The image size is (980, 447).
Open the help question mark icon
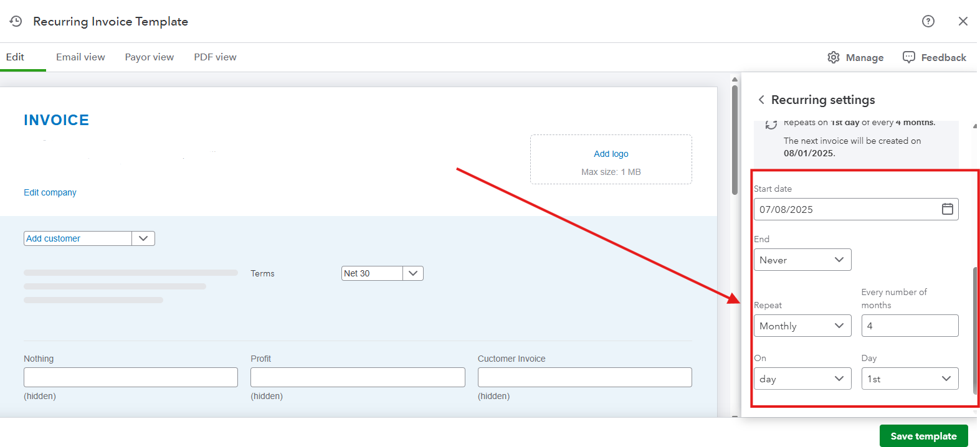(x=928, y=21)
